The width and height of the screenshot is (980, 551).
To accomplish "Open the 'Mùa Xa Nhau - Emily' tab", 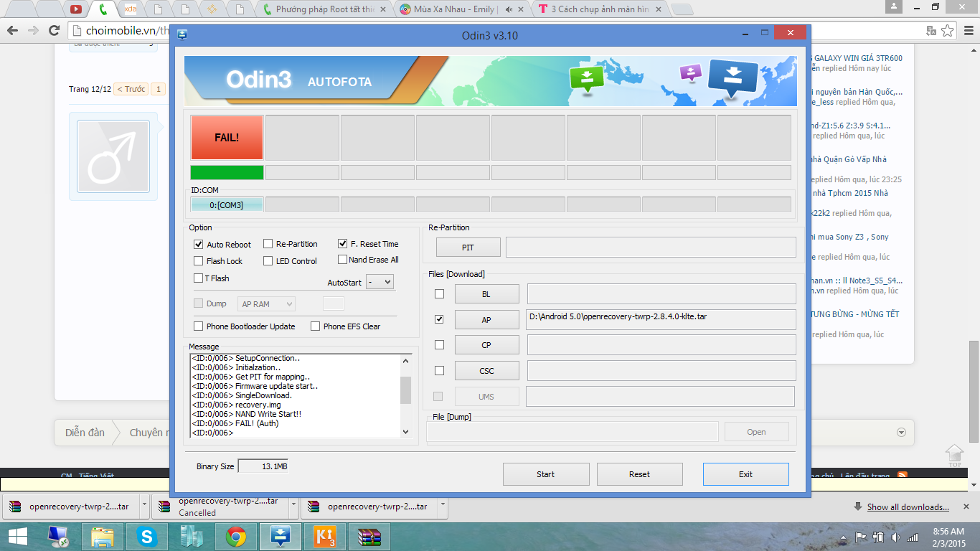I will tap(462, 9).
